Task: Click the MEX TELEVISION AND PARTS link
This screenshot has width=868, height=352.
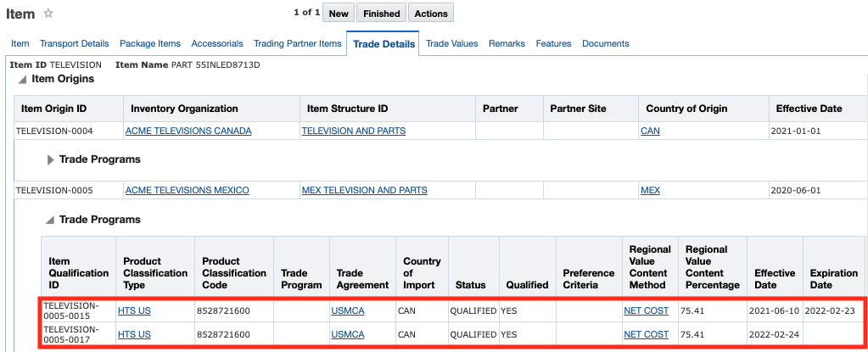Action: click(x=364, y=191)
